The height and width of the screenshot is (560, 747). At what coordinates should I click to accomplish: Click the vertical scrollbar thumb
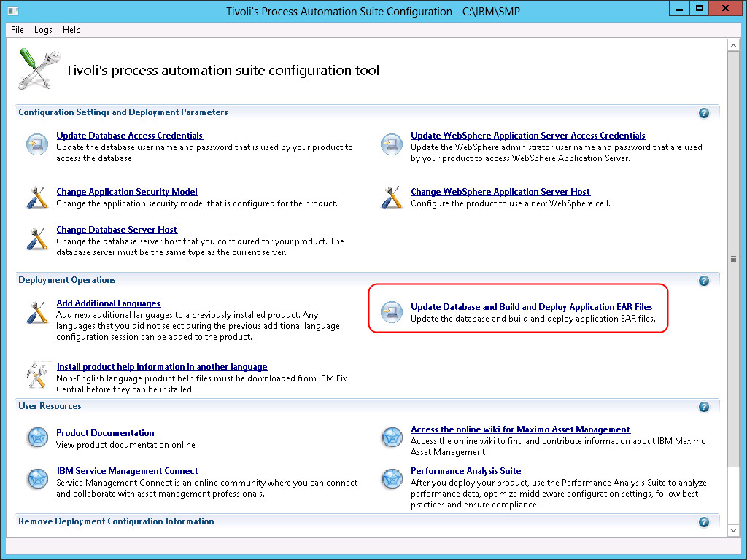point(734,259)
